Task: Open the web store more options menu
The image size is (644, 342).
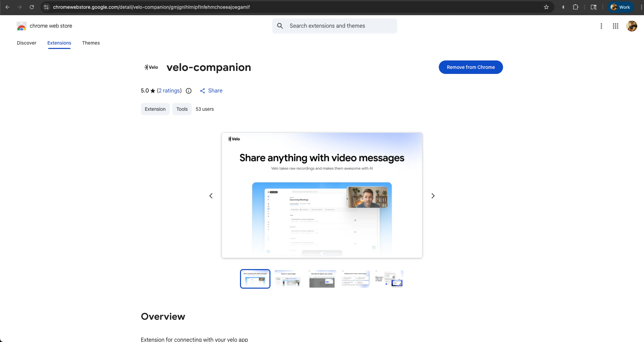Action: tap(601, 26)
